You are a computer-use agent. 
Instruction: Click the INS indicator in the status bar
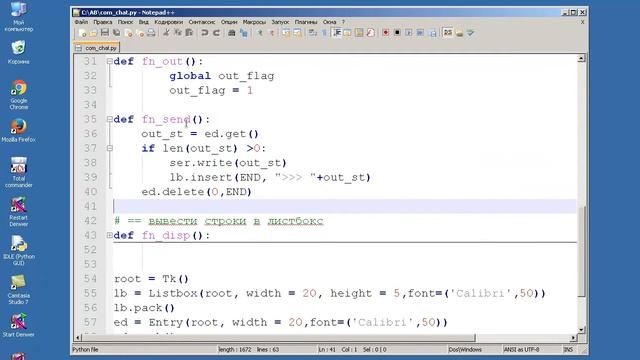(568, 350)
